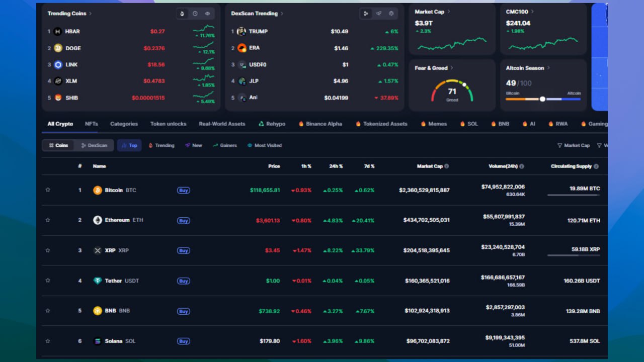Screen dimensions: 644x362
Task: Click the XRP logo in the table
Action: [98, 250]
